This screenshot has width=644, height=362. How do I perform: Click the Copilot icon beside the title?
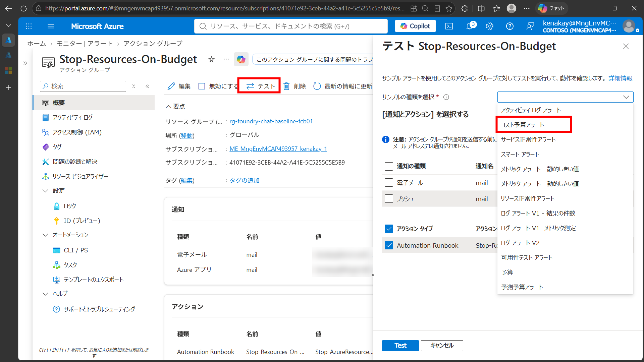[241, 59]
